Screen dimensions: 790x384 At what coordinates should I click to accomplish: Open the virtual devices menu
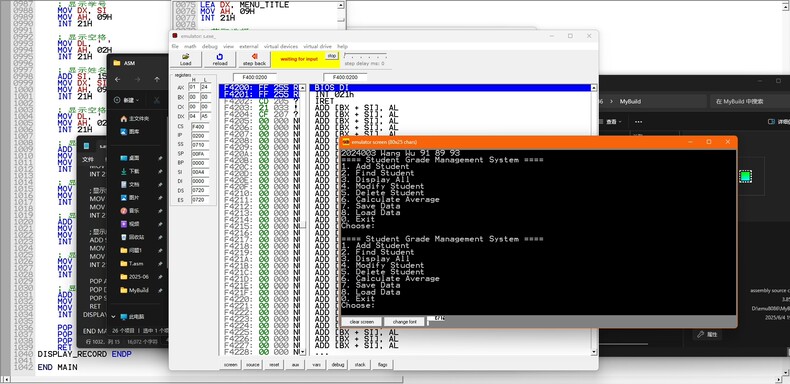pyautogui.click(x=281, y=46)
